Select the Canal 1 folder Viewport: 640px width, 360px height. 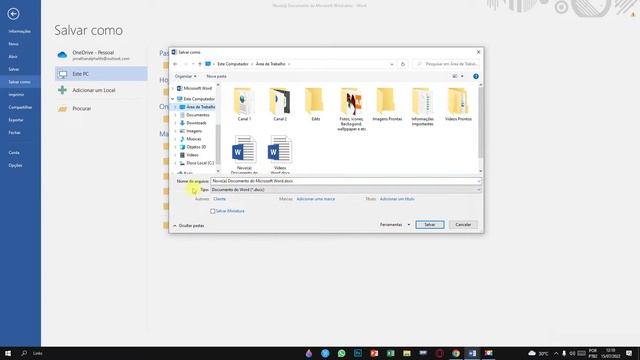click(x=244, y=104)
